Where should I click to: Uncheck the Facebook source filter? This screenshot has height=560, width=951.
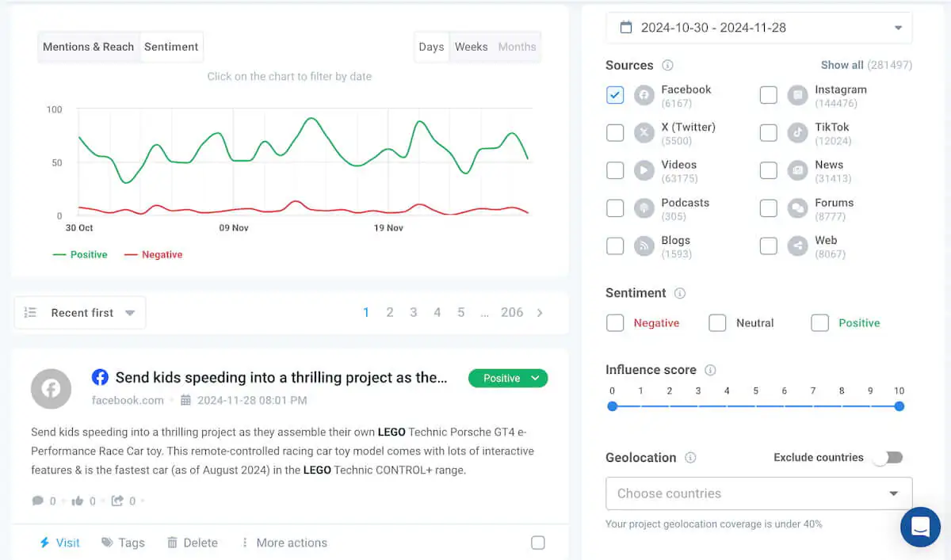pos(615,95)
